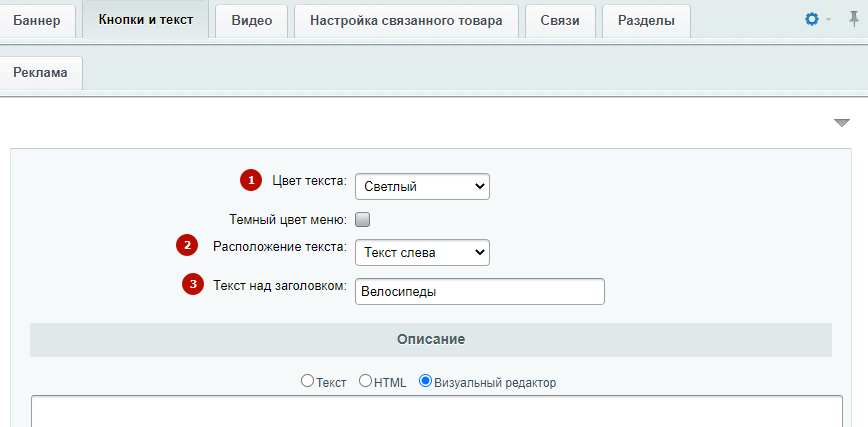Screen dimensions: 868x427
Task: Click the Цвет текста label
Action: click(x=309, y=180)
